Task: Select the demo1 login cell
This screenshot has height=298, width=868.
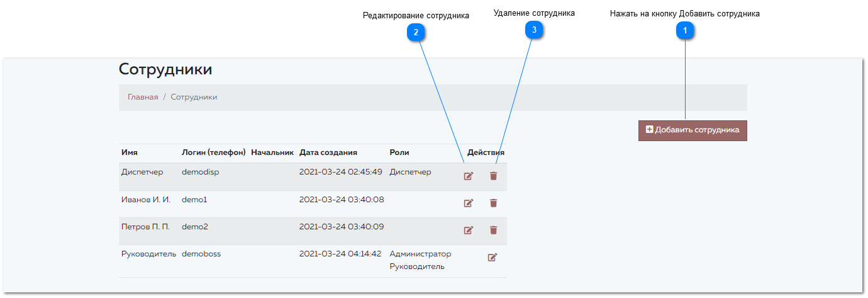Action: click(194, 200)
